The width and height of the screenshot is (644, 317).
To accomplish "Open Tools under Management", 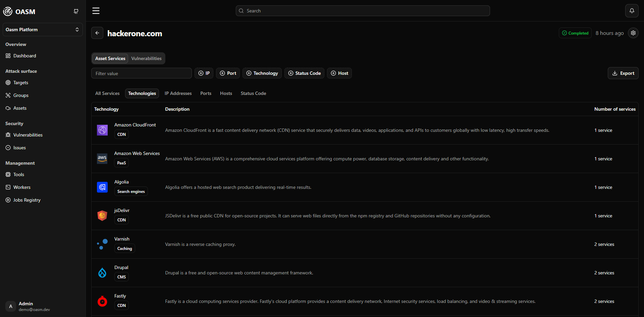I will [43, 174].
